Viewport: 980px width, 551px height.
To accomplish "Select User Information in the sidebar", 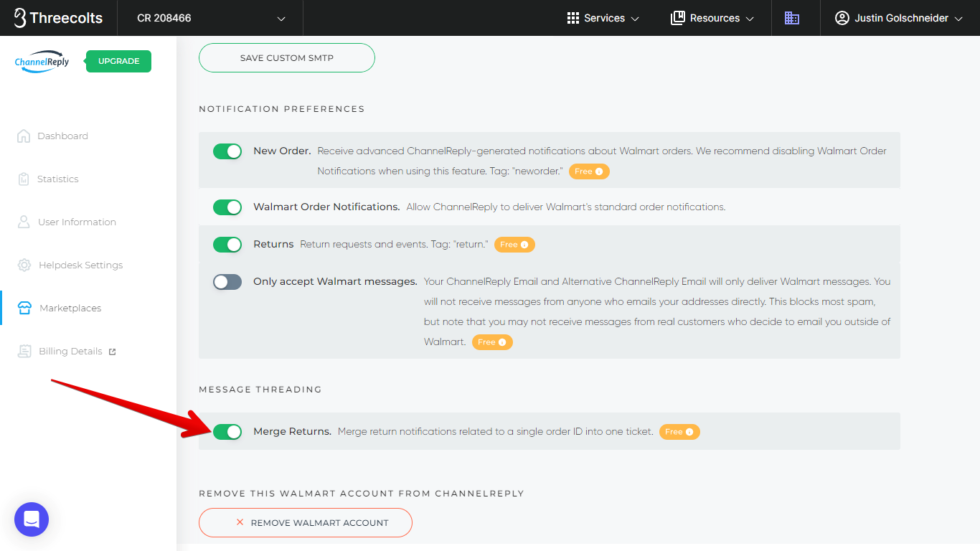I will pyautogui.click(x=77, y=222).
